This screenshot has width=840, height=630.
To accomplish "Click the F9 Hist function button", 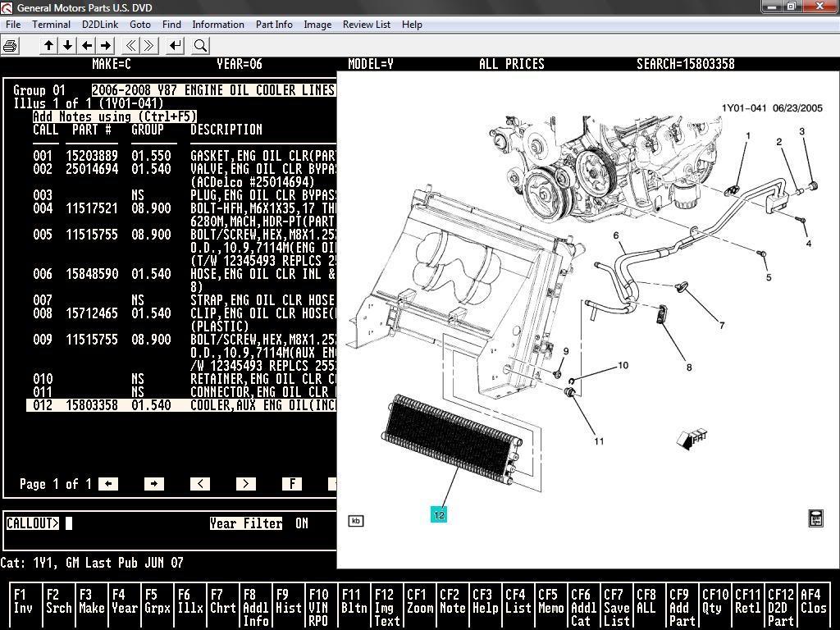I will 289,607.
